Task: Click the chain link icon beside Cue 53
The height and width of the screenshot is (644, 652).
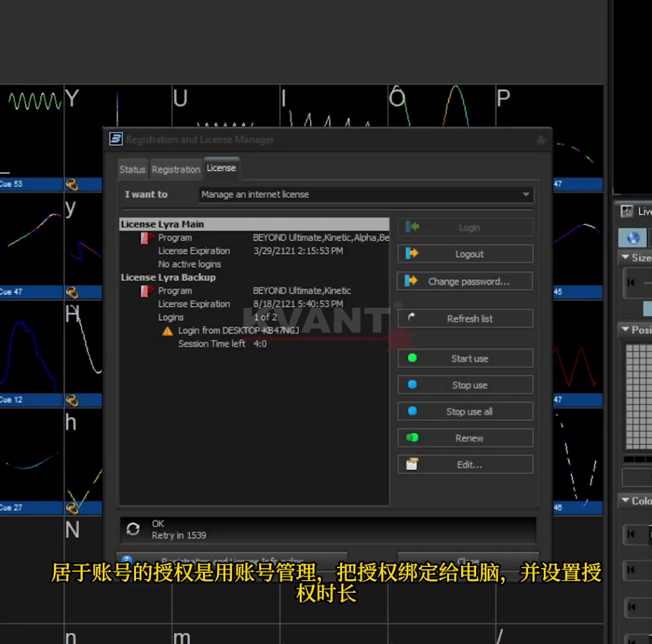Action: [72, 185]
